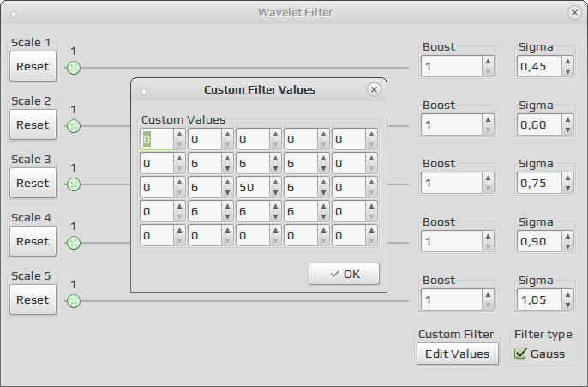Viewport: 588px width, 387px height.
Task: Close the Custom Filter Values dialog
Action: 374,90
